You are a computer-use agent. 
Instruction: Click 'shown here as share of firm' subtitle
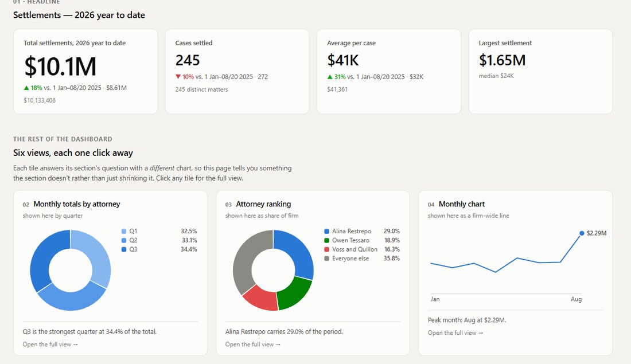[262, 216]
